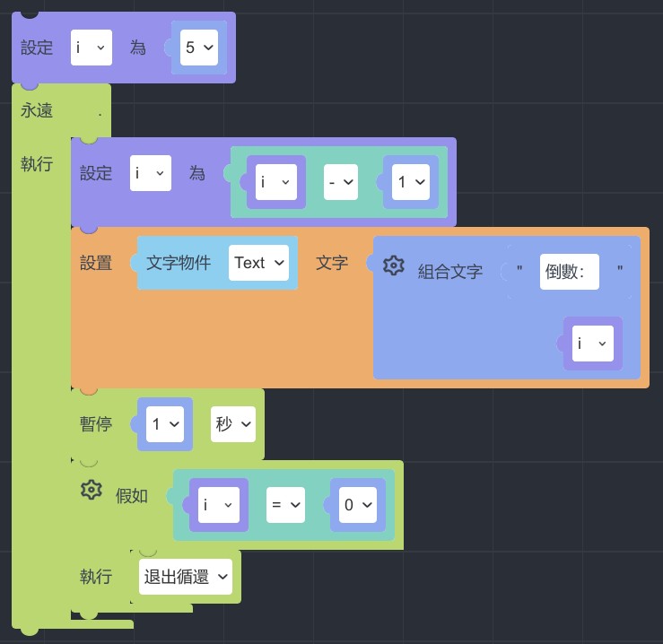Open the comparison value 0 dropdown
The image size is (663, 644).
pos(358,505)
